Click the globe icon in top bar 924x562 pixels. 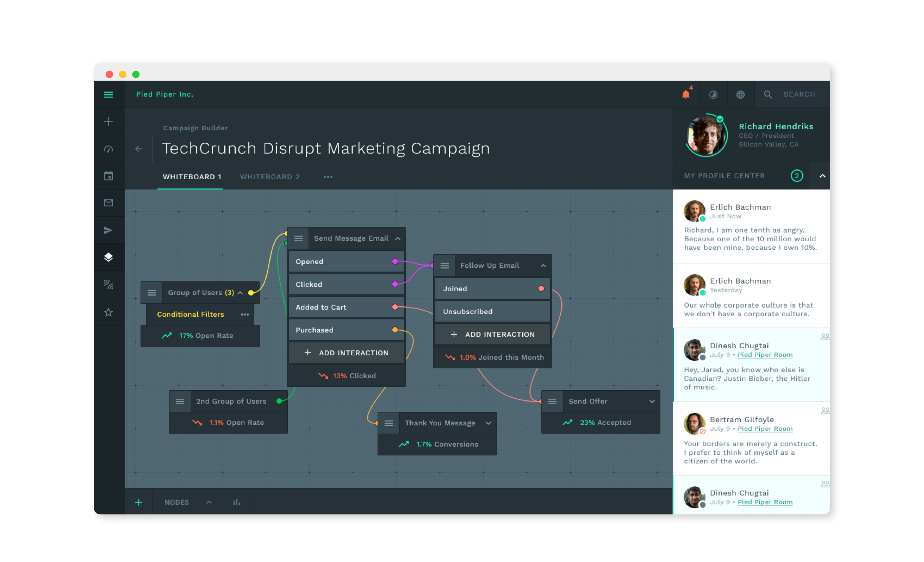click(740, 94)
